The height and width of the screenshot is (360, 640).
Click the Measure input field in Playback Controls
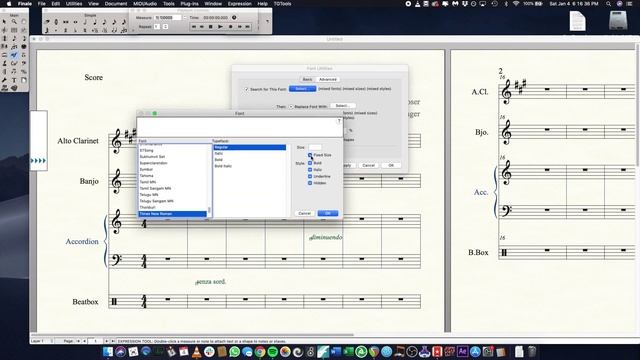click(x=168, y=18)
